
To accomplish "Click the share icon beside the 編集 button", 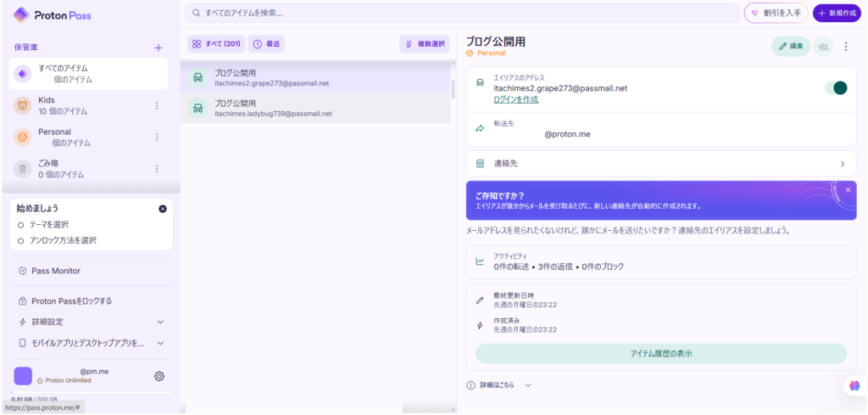I will (x=822, y=47).
